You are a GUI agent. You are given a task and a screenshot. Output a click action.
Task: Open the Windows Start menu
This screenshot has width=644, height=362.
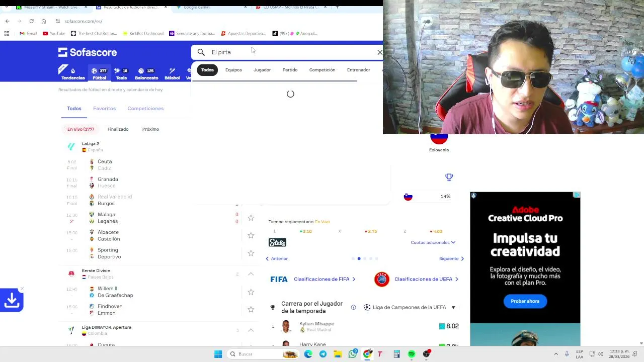tap(218, 354)
